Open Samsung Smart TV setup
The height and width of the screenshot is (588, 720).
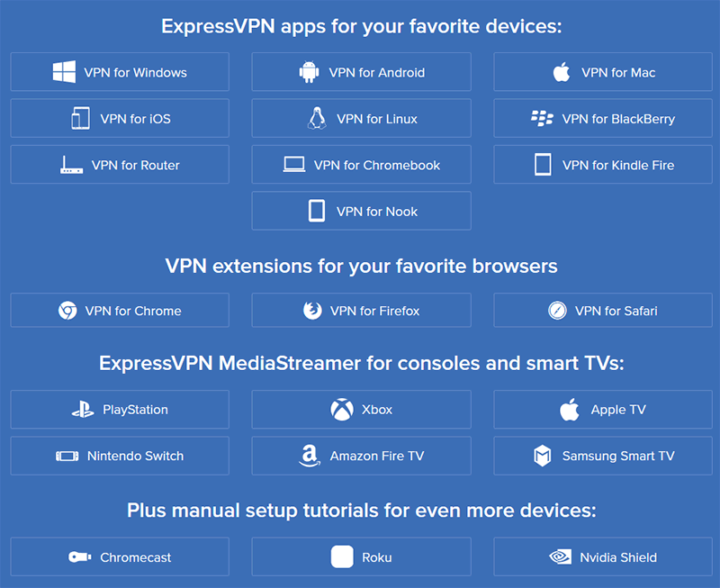[x=603, y=456]
